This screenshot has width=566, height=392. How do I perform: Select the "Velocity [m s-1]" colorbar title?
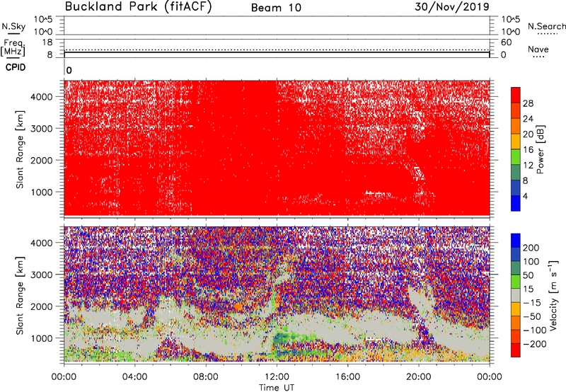click(554, 295)
